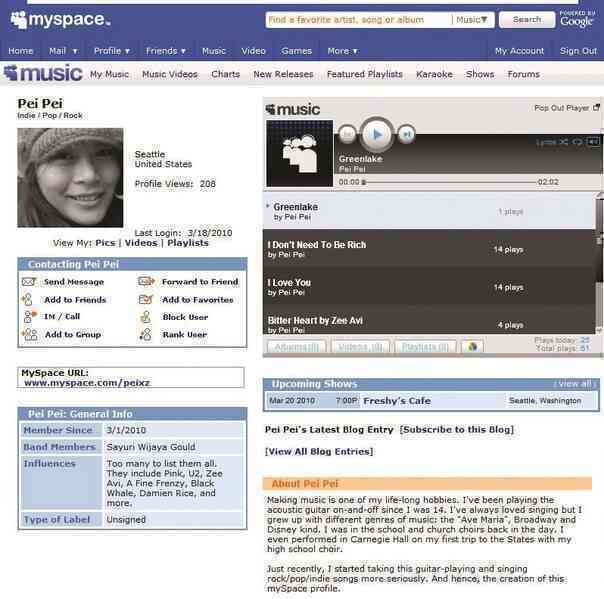604x599 pixels.
Task: Go to the previous track in the player
Action: (347, 134)
